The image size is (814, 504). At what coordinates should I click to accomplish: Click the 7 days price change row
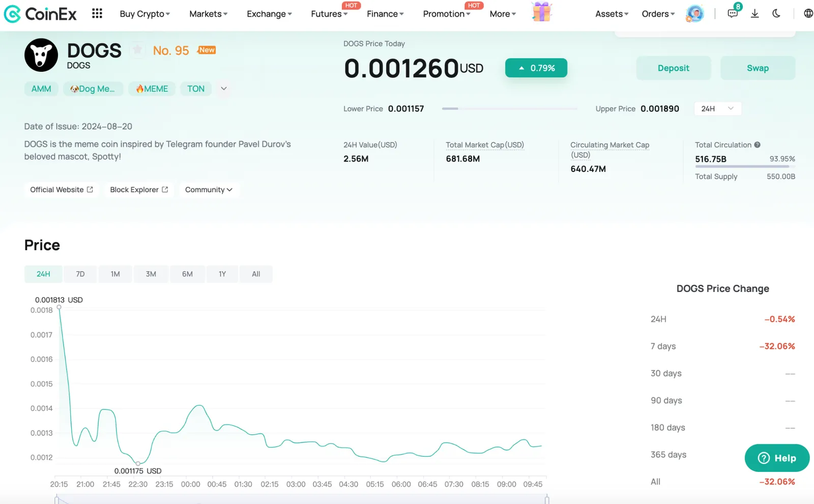coord(722,346)
